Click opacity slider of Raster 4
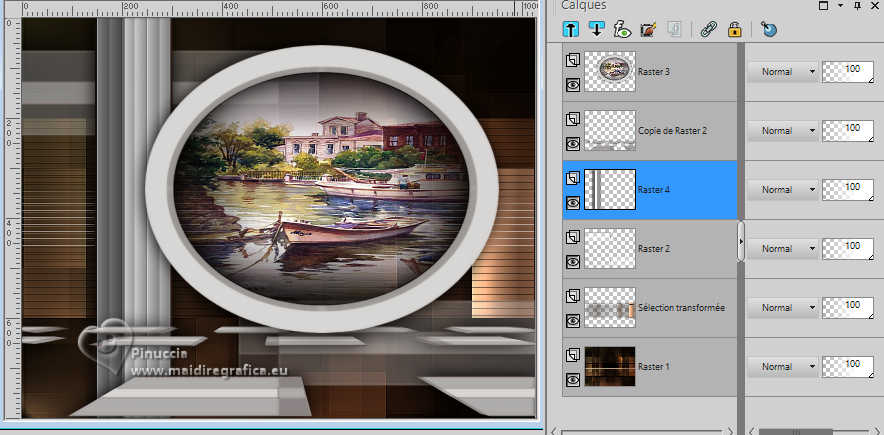This screenshot has width=884, height=435. pos(848,190)
